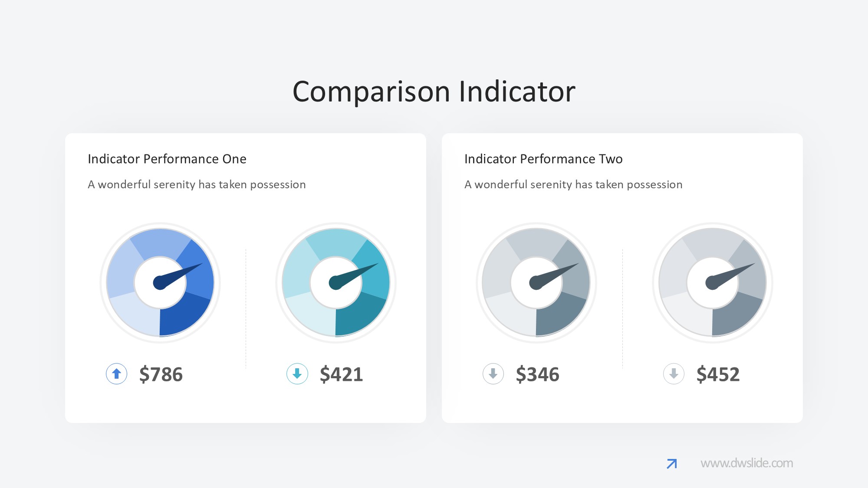This screenshot has height=488, width=868.
Task: Click the teal down arrow icon beside $421
Action: point(297,373)
